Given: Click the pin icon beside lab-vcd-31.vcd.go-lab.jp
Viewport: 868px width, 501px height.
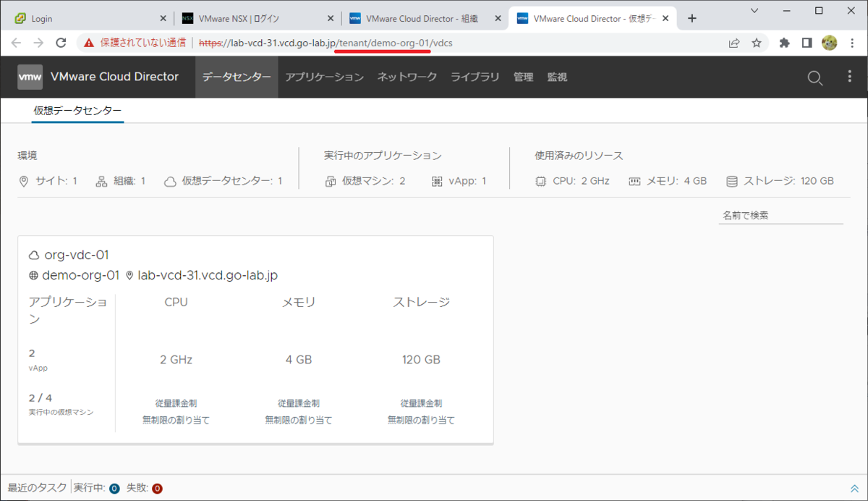Looking at the screenshot, I should click(x=130, y=275).
